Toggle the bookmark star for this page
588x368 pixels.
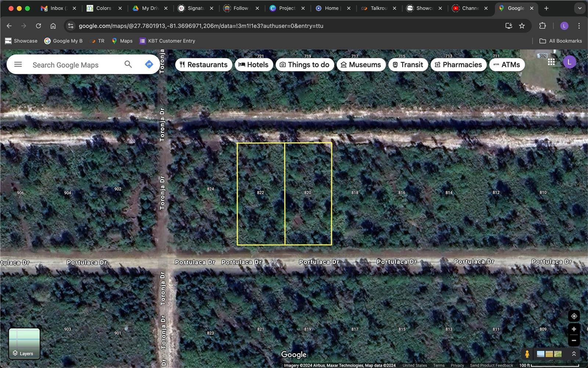[x=522, y=26]
